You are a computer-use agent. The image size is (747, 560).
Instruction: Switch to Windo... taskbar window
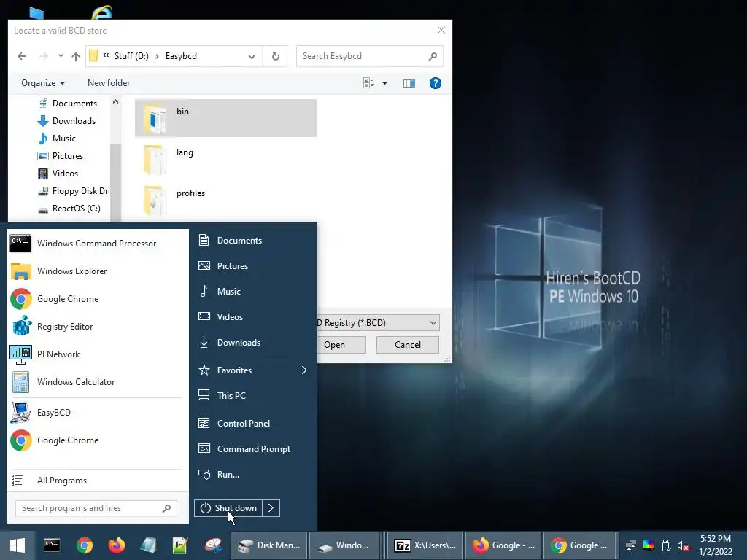pyautogui.click(x=344, y=545)
